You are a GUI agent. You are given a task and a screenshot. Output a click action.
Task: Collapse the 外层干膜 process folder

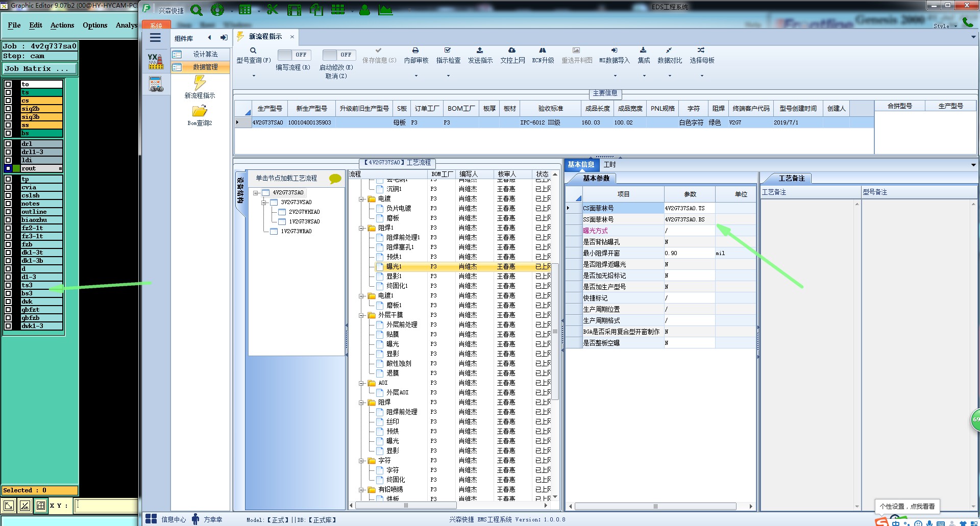point(361,315)
